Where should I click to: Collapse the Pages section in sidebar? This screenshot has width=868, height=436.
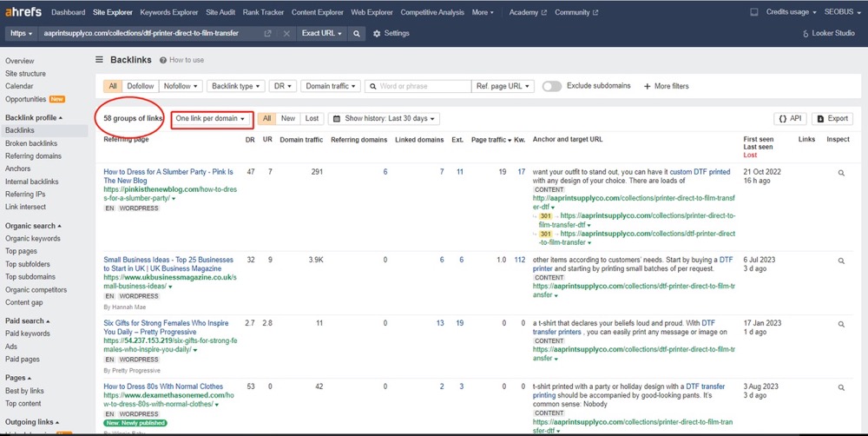coord(17,378)
